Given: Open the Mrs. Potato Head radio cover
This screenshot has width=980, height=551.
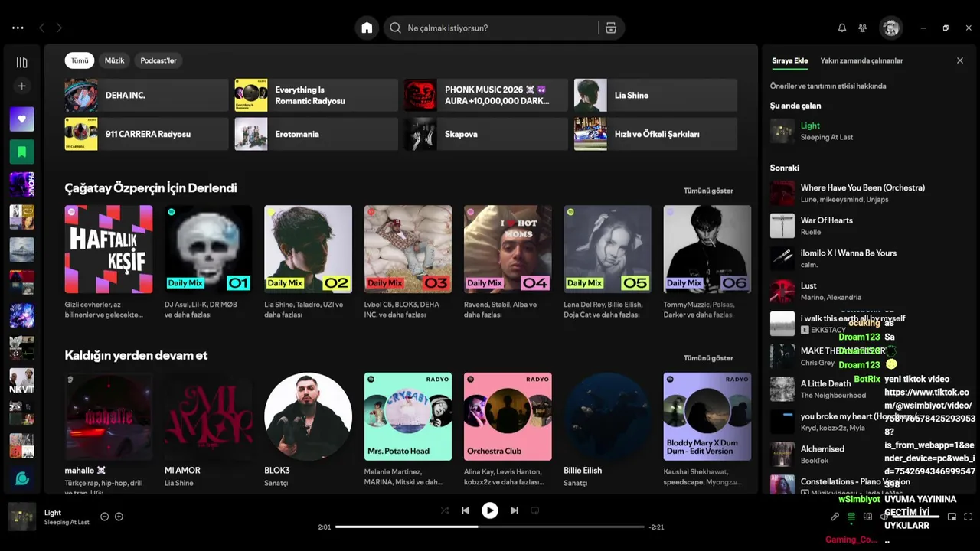Looking at the screenshot, I should pos(408,416).
